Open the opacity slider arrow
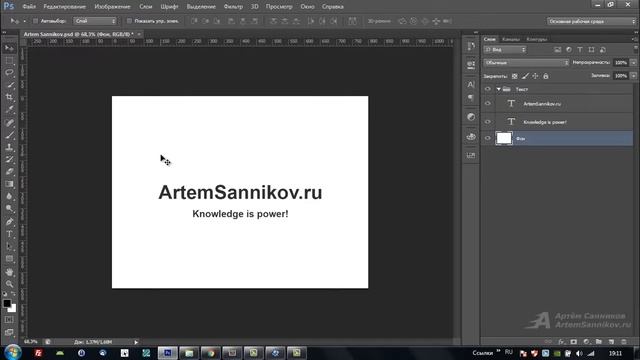The width and height of the screenshot is (640, 360). tap(633, 63)
